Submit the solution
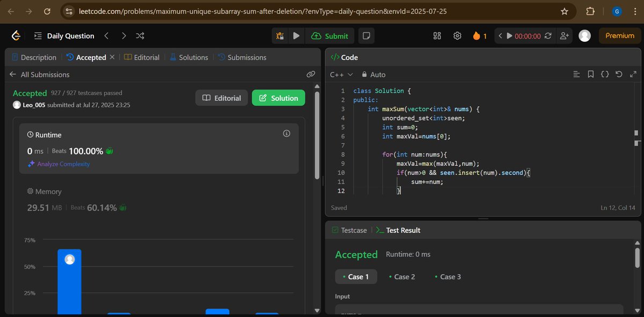Viewport: 644px width, 317px height. [330, 36]
